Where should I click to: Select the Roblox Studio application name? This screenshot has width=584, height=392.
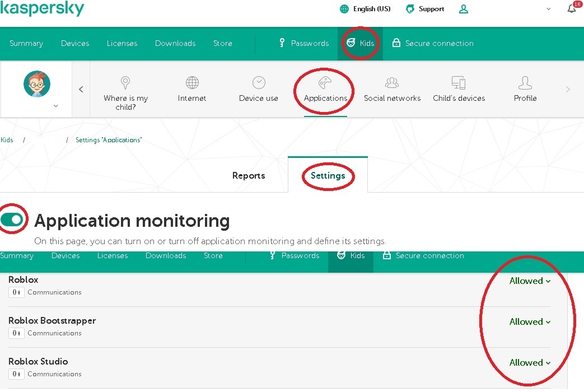click(x=38, y=361)
